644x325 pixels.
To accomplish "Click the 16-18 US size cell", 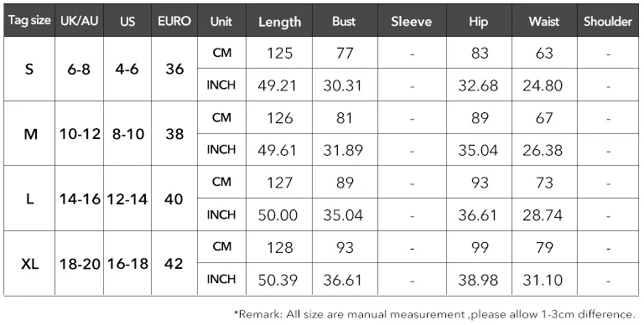I will point(127,263).
